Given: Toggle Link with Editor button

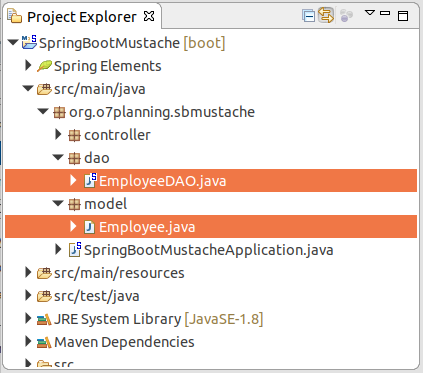Looking at the screenshot, I should pyautogui.click(x=326, y=15).
